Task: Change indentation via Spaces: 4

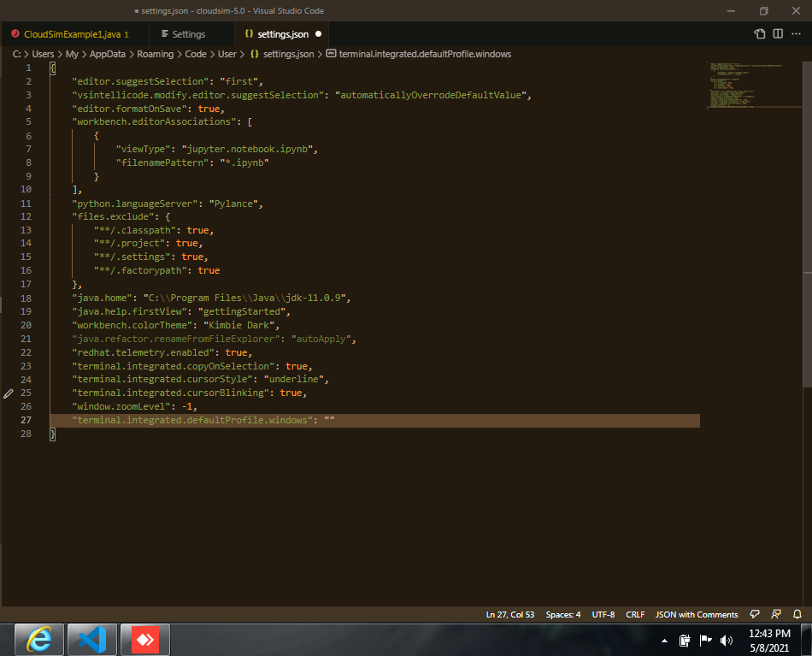Action: 562,614
